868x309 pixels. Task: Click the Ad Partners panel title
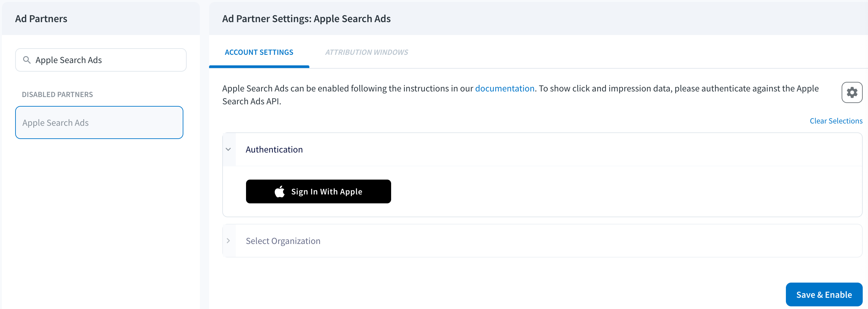coord(41,18)
